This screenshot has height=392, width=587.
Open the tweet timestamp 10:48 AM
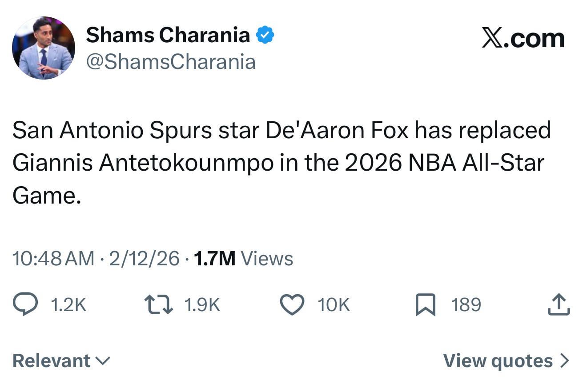[x=52, y=258]
